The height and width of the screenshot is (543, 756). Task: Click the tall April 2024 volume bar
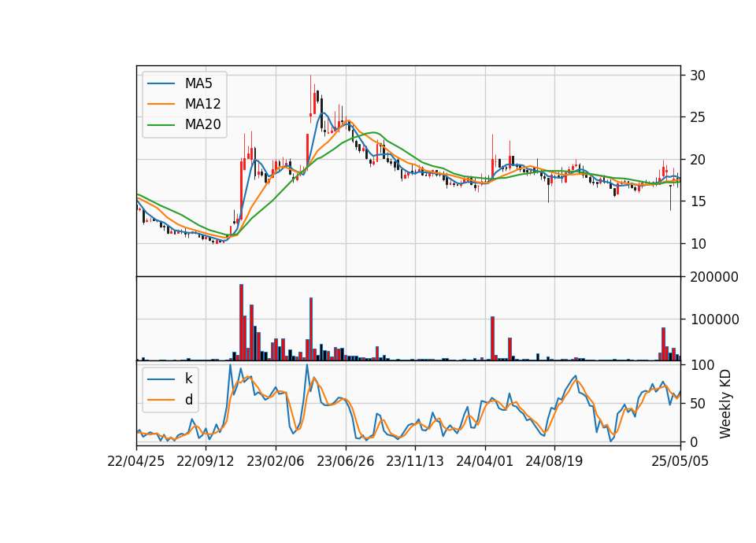pyautogui.click(x=492, y=338)
